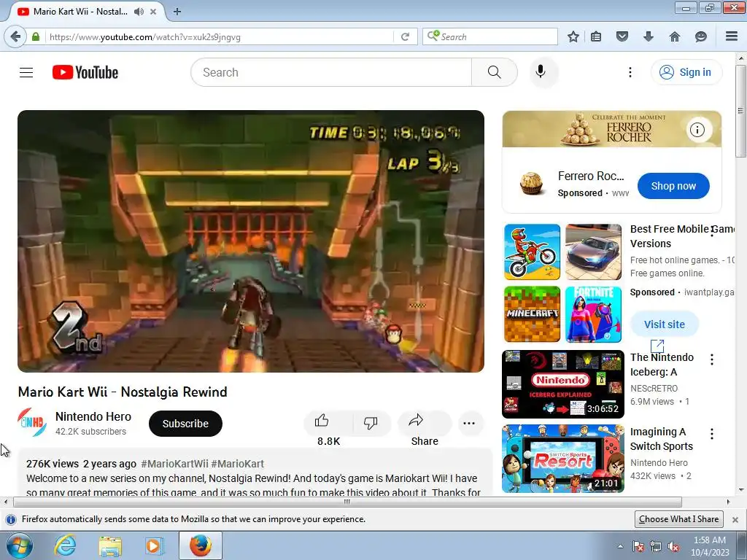Open the Firefox Hello chat bubble icon
Image resolution: width=747 pixels, height=560 pixels.
[701, 36]
